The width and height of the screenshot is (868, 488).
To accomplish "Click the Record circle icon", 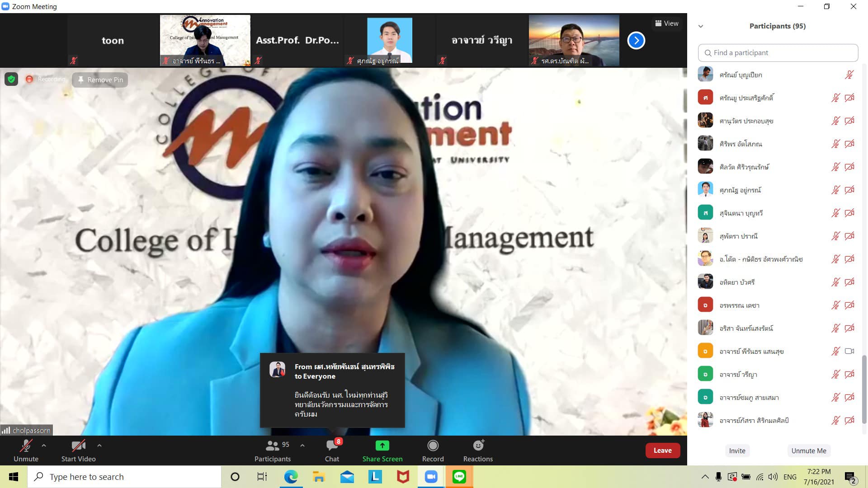I will (433, 446).
